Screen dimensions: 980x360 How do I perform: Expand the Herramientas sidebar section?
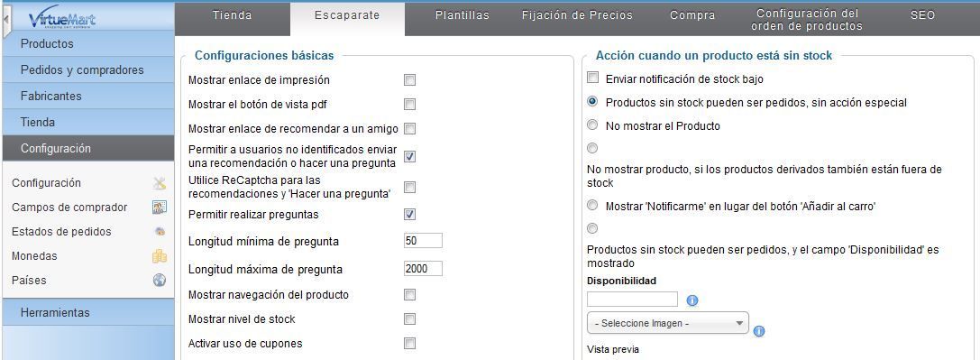[88, 312]
